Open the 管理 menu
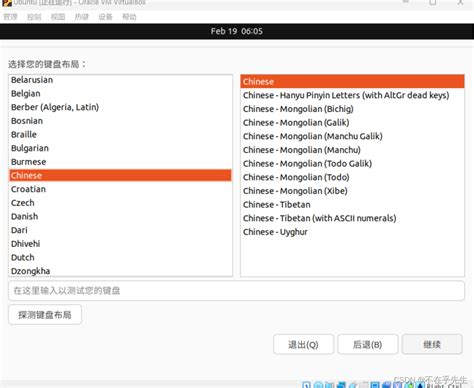 pyautogui.click(x=10, y=17)
